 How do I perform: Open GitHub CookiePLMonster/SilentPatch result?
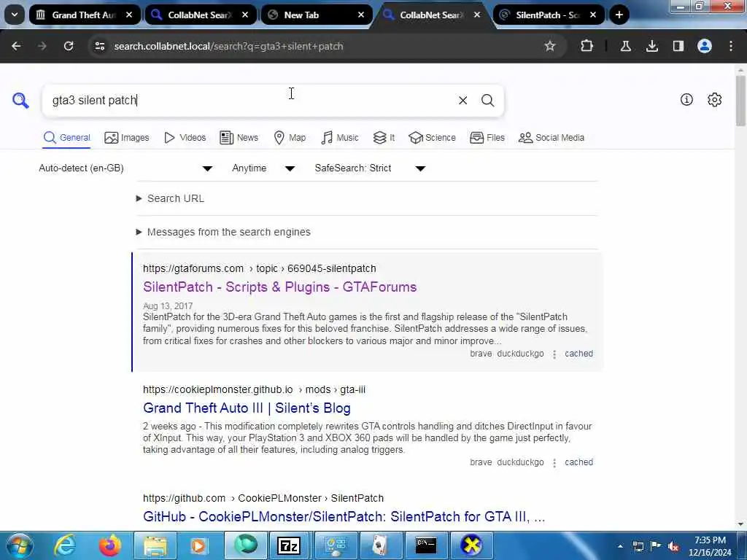point(344,517)
